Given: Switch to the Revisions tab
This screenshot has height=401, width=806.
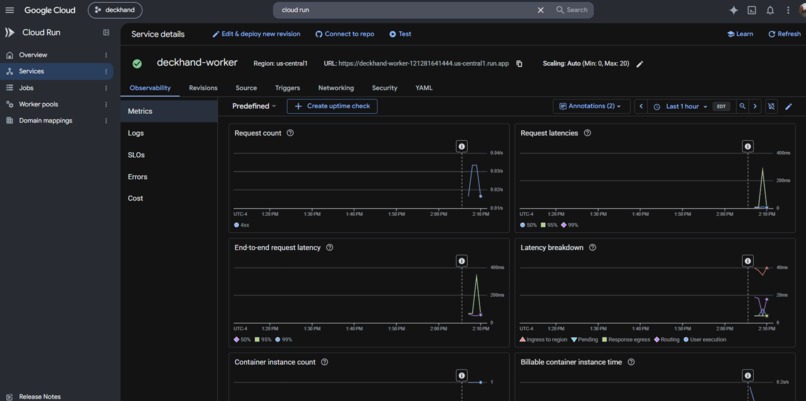Looking at the screenshot, I should pos(203,88).
